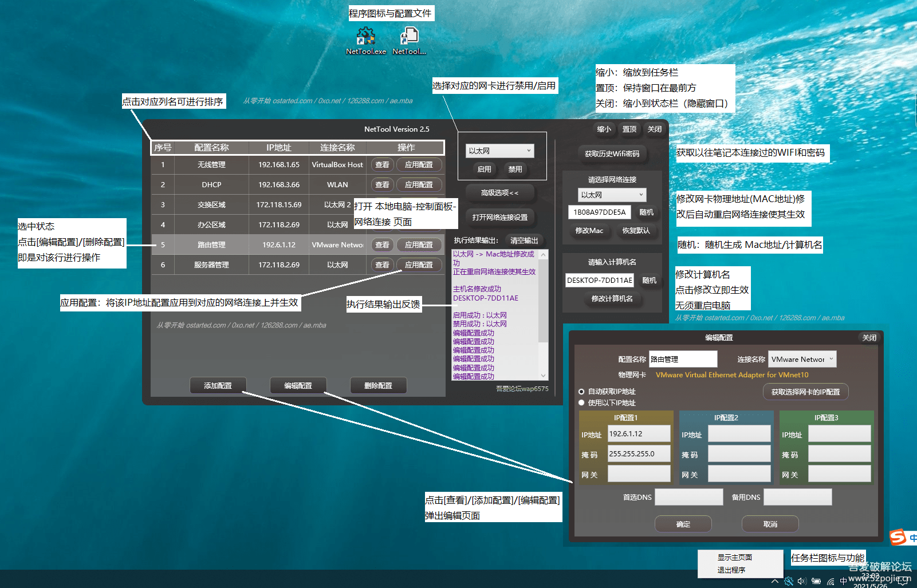Click the 禁用 adapter button

(515, 169)
